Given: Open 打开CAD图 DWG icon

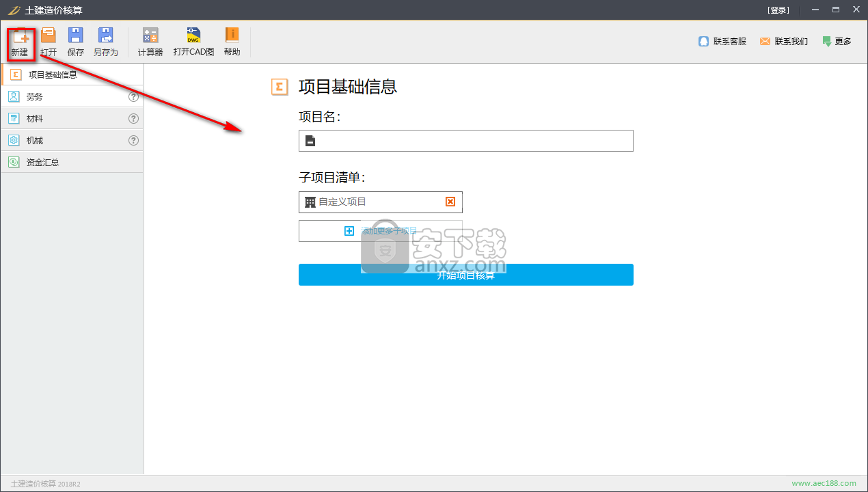Looking at the screenshot, I should click(193, 42).
